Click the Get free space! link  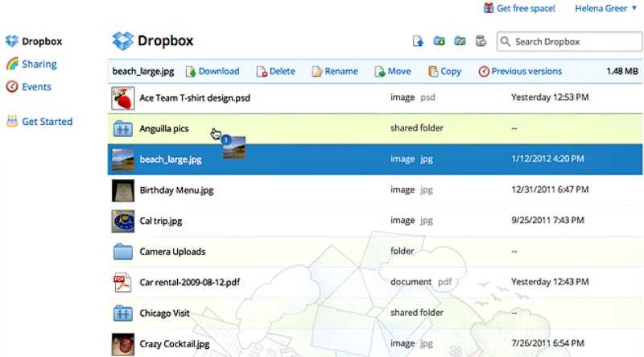click(x=525, y=8)
